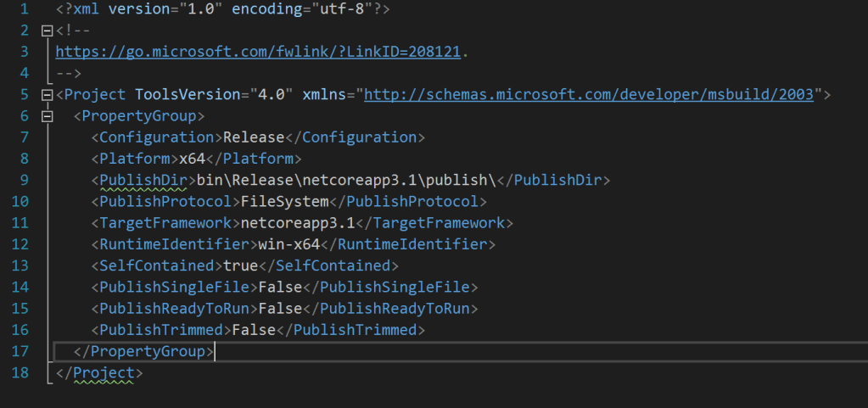Image resolution: width=868 pixels, height=408 pixels.
Task: Open the go.microsoft.com fwlink URL
Action: [257, 52]
